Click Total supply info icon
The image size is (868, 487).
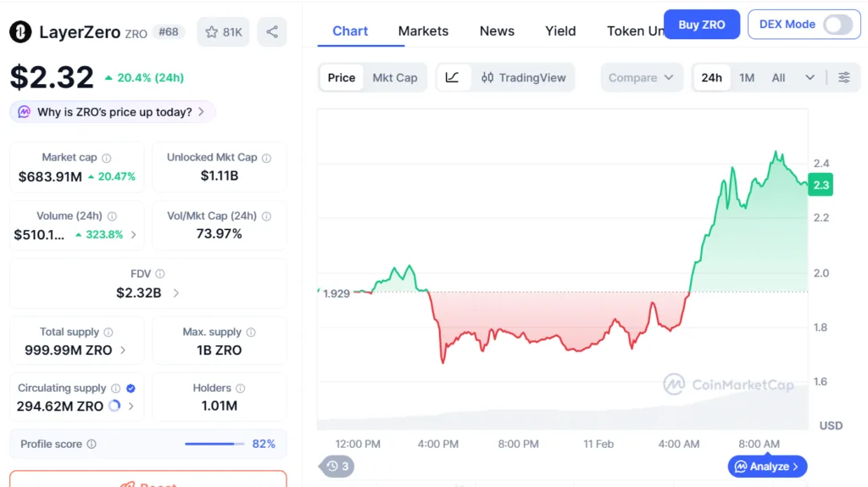pos(108,332)
